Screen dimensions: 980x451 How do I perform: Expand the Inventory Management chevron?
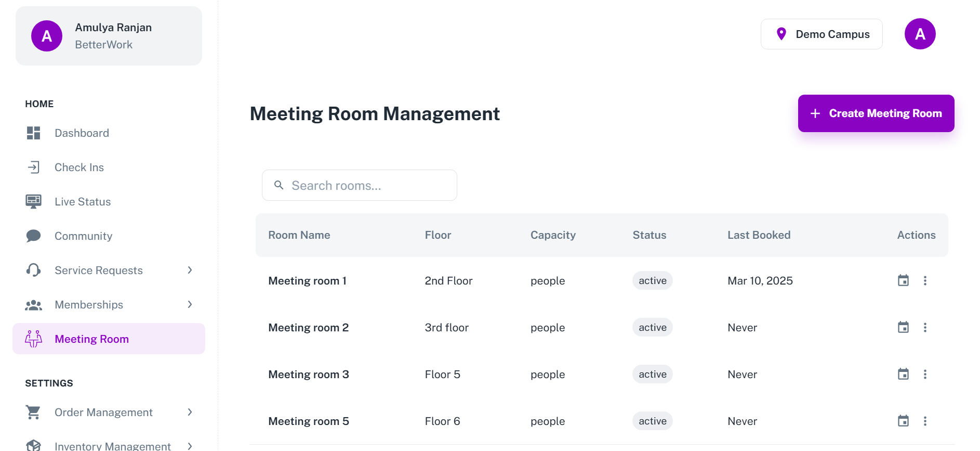click(190, 446)
